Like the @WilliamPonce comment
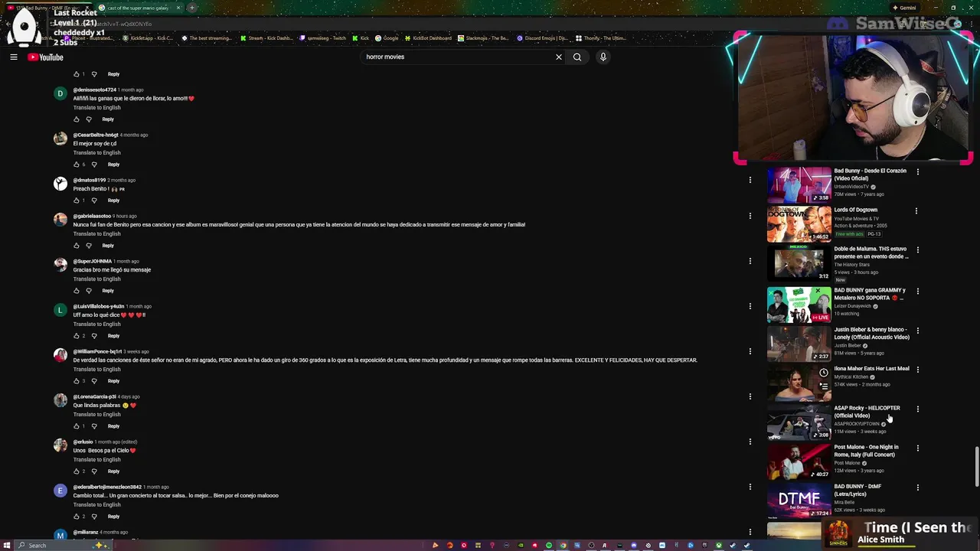 point(77,381)
